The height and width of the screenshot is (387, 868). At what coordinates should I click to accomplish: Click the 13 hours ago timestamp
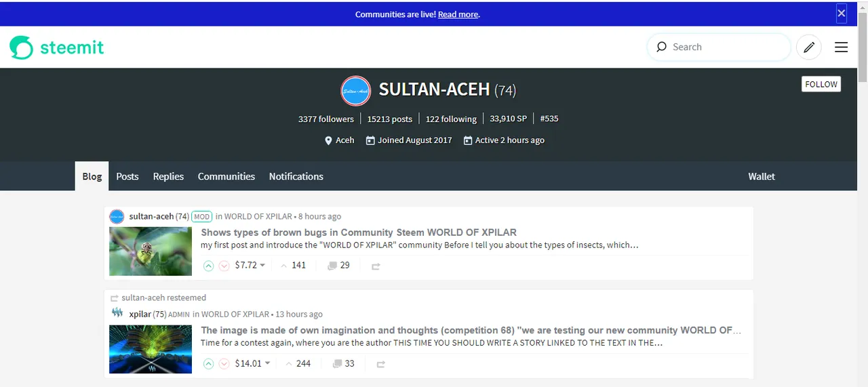(x=298, y=314)
